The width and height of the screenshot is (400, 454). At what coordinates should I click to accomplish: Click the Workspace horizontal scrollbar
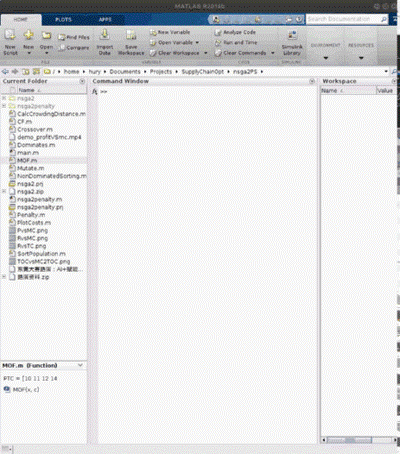[359, 440]
